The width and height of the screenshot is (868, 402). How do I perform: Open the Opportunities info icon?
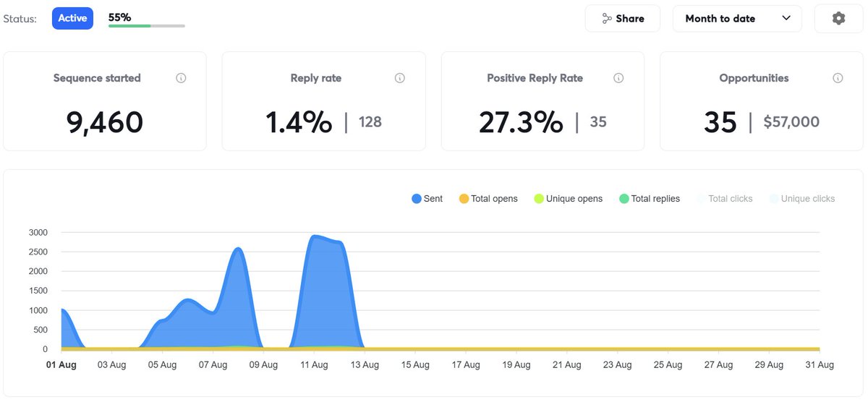(x=838, y=78)
